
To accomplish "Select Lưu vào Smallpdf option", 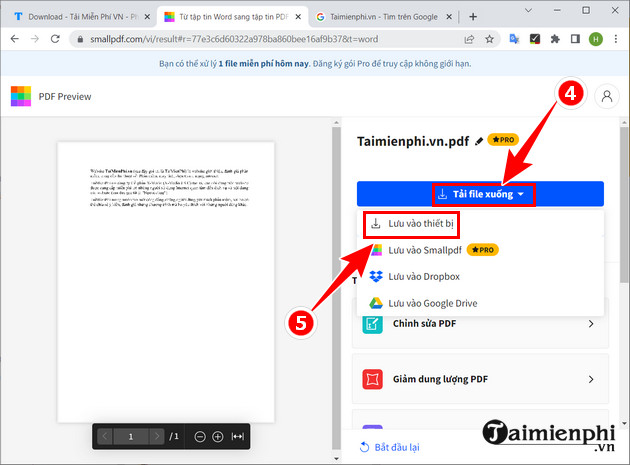I will 480,250.
